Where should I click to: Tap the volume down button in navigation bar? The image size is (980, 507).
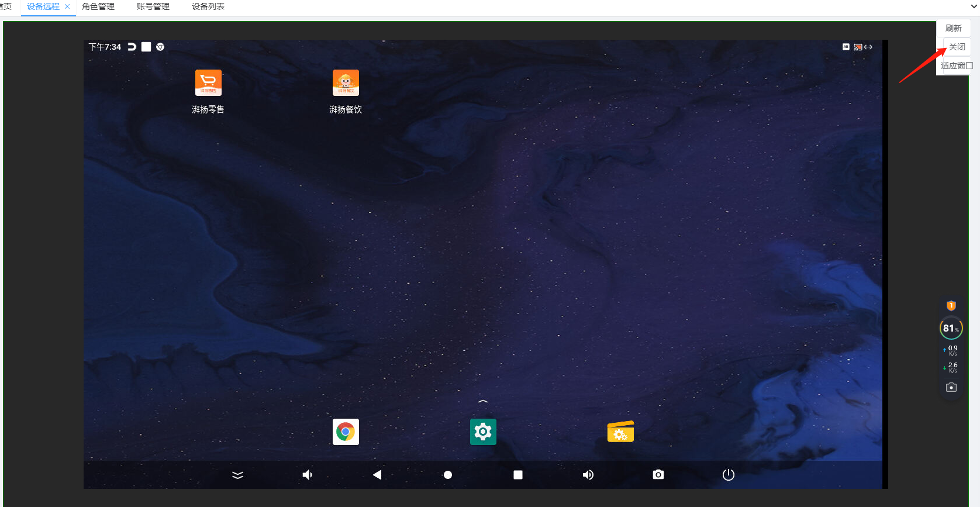click(x=308, y=475)
